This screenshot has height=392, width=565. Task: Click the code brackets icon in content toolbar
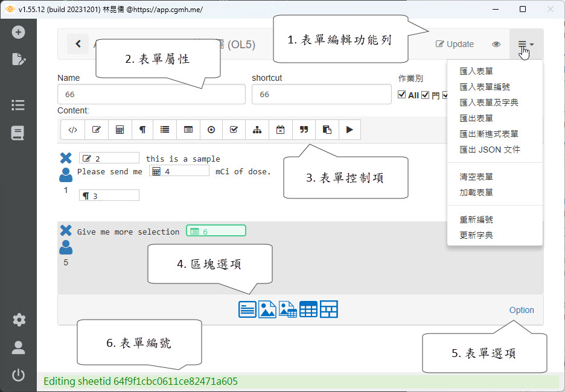[72, 130]
